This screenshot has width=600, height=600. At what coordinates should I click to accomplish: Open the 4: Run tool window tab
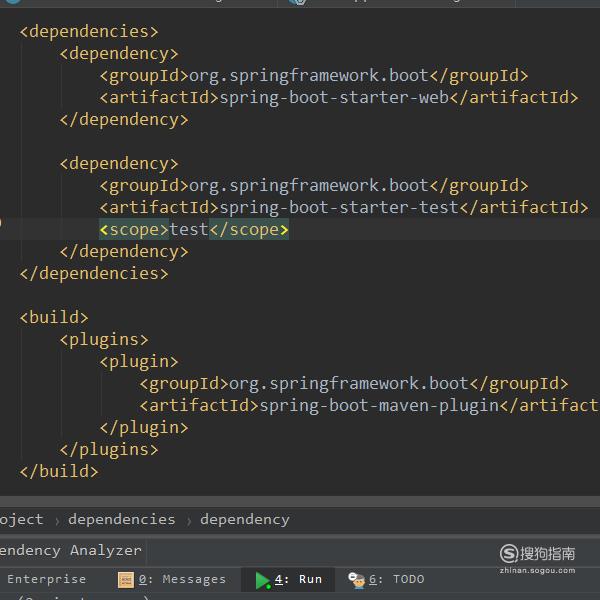pos(288,579)
